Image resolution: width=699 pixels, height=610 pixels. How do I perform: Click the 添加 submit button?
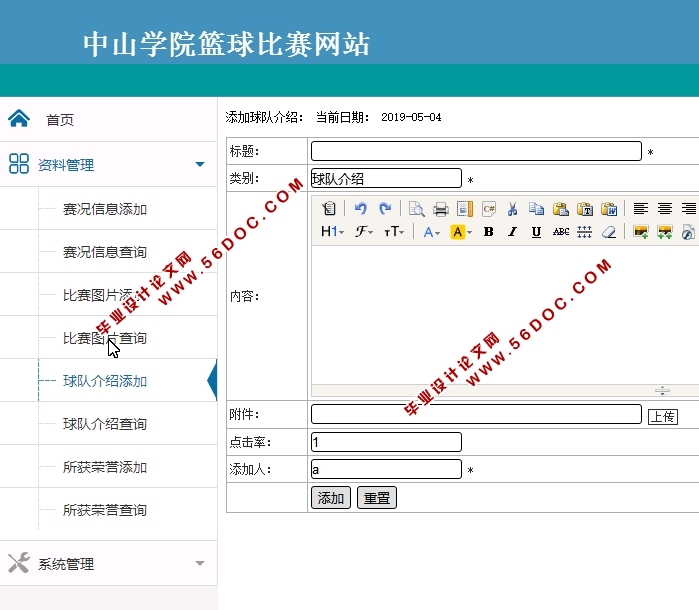(x=331, y=498)
